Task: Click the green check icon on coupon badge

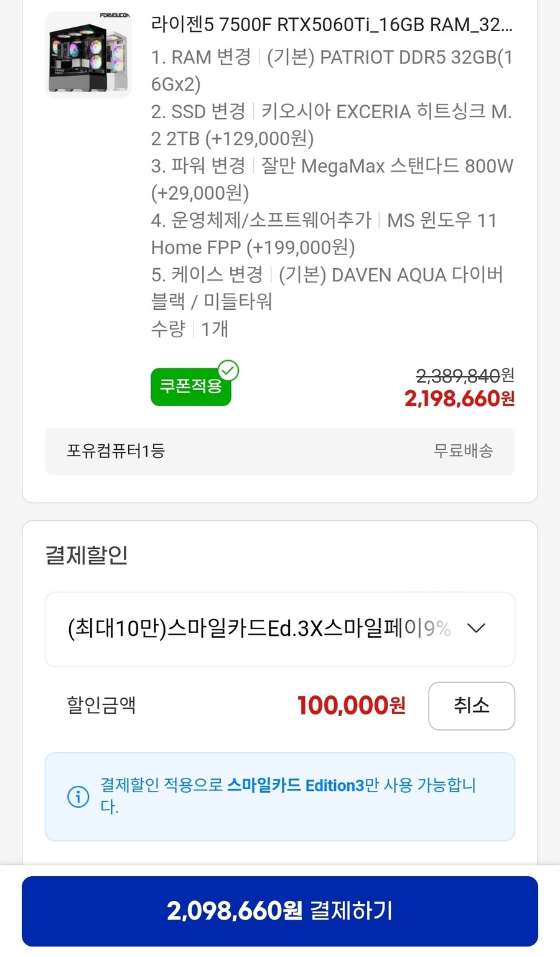Action: [228, 370]
